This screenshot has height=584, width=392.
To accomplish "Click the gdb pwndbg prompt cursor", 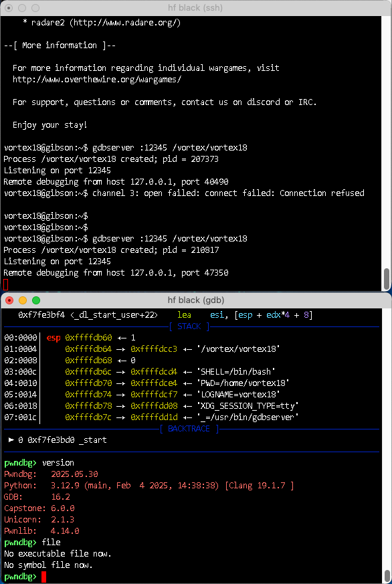I will coord(44,577).
